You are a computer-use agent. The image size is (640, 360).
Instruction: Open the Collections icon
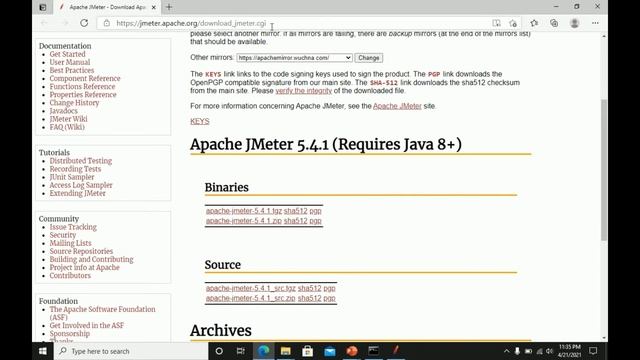click(x=554, y=23)
